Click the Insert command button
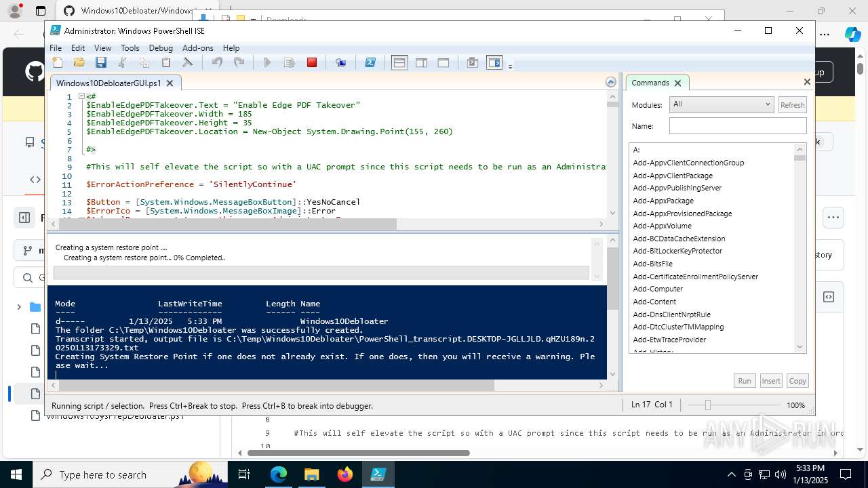 click(x=771, y=381)
